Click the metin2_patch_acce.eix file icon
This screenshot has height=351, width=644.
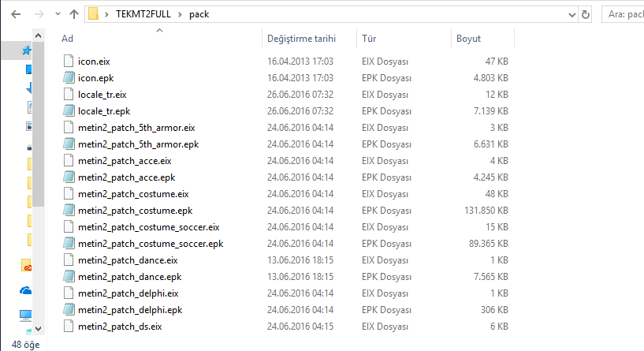69,160
